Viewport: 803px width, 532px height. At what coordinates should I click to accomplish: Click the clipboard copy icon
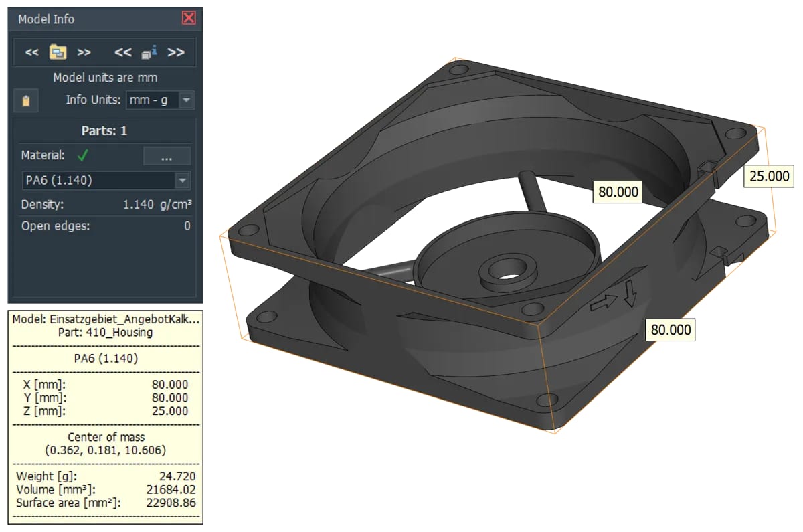[26, 101]
